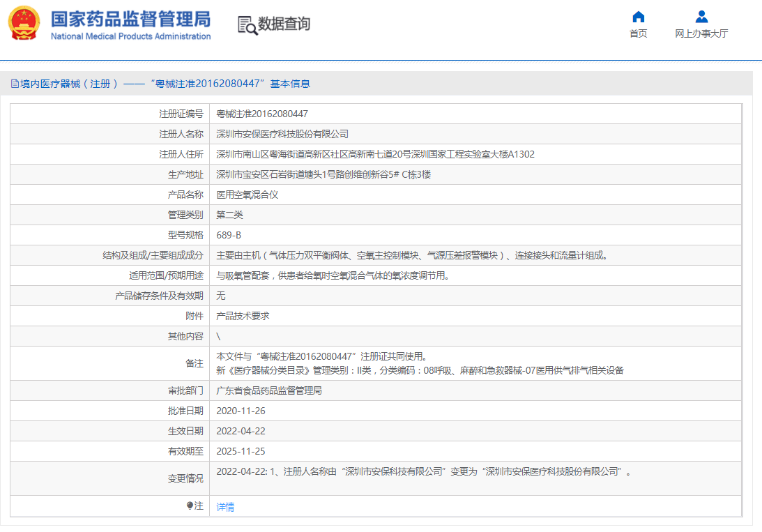Select expiry date 2025-11-25
762x532 pixels.
[241, 451]
